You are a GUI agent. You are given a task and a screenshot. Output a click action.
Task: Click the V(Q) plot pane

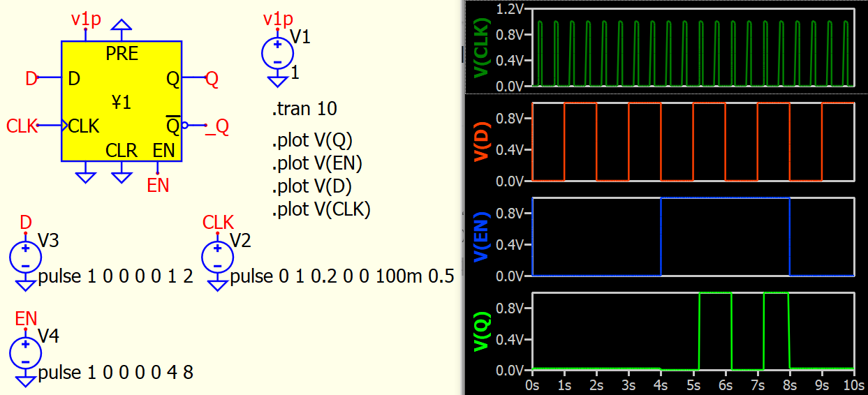click(x=693, y=332)
